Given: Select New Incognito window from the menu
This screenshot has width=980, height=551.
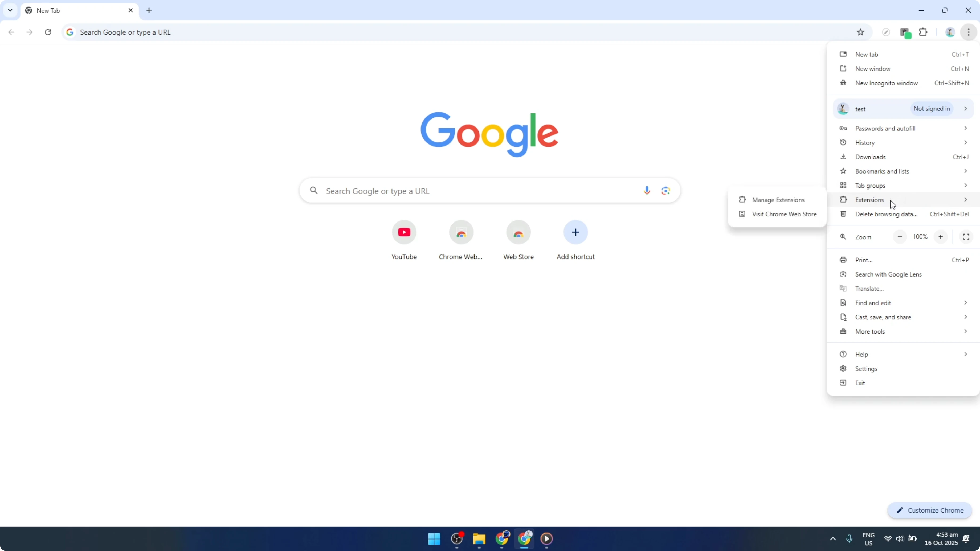Looking at the screenshot, I should click(x=886, y=83).
